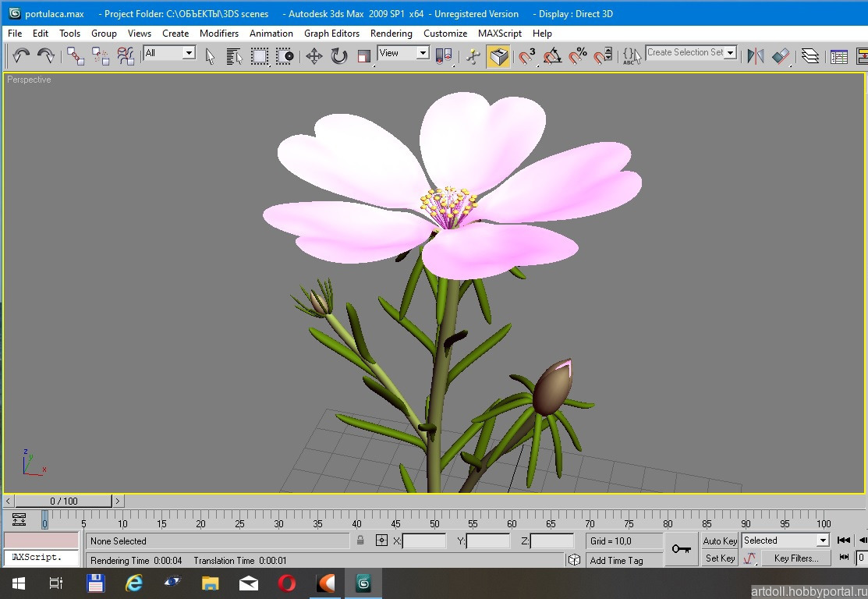Screen dimensions: 868x599
Task: Toggle Auto Key animation mode
Action: pos(720,541)
